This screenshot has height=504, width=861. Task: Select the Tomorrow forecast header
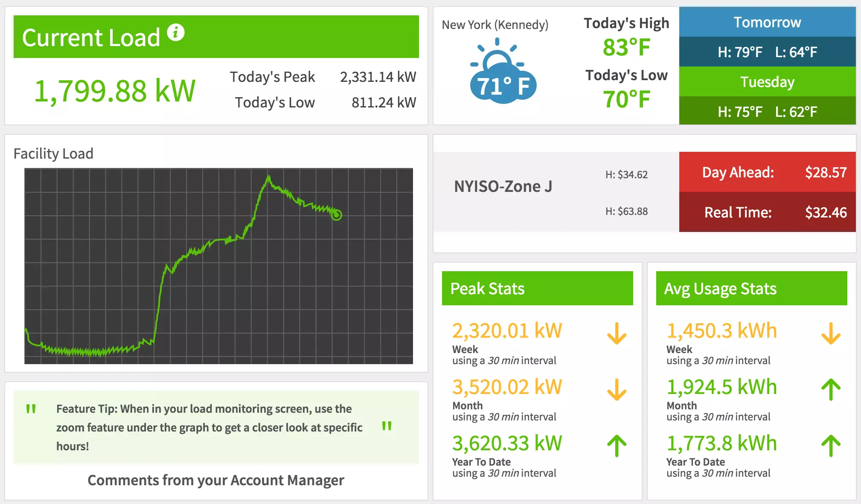click(767, 22)
